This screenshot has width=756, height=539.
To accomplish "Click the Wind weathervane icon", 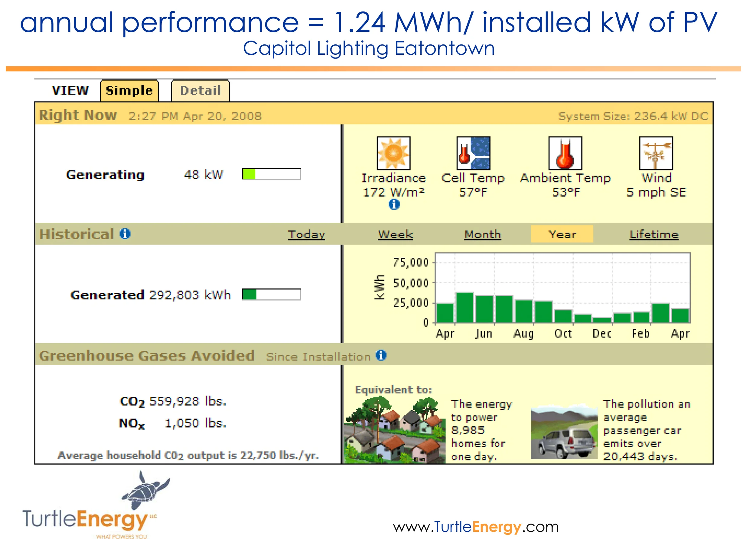I will [656, 153].
